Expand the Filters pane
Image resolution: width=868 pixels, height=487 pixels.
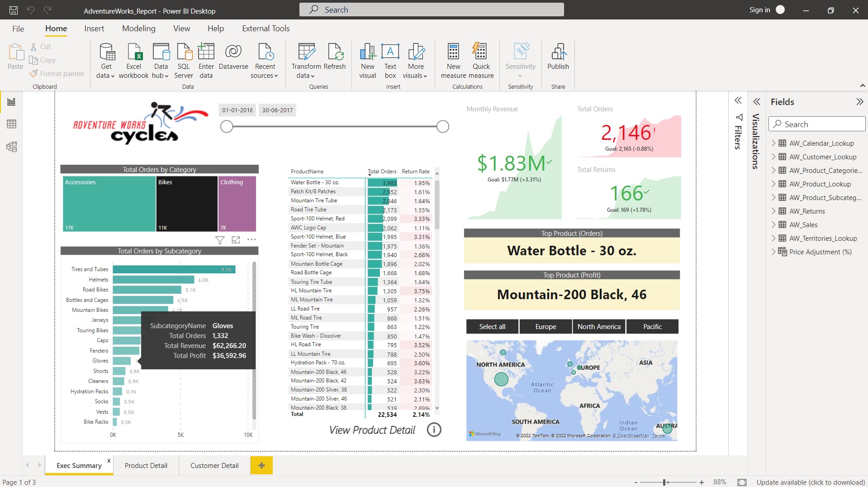tap(738, 100)
